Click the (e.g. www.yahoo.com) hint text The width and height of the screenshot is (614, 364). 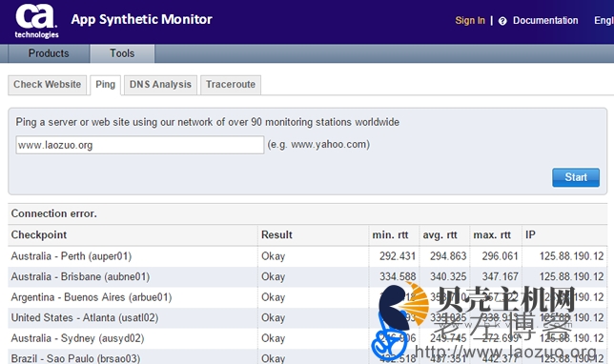pyautogui.click(x=318, y=145)
